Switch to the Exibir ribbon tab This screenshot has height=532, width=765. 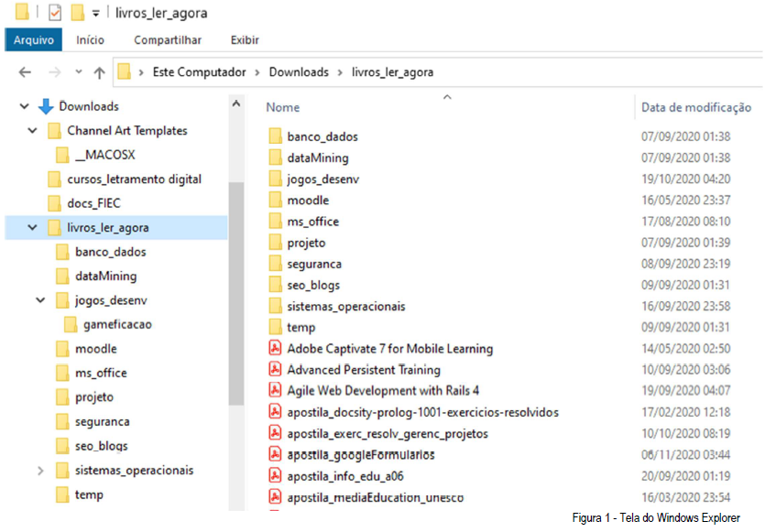(245, 40)
